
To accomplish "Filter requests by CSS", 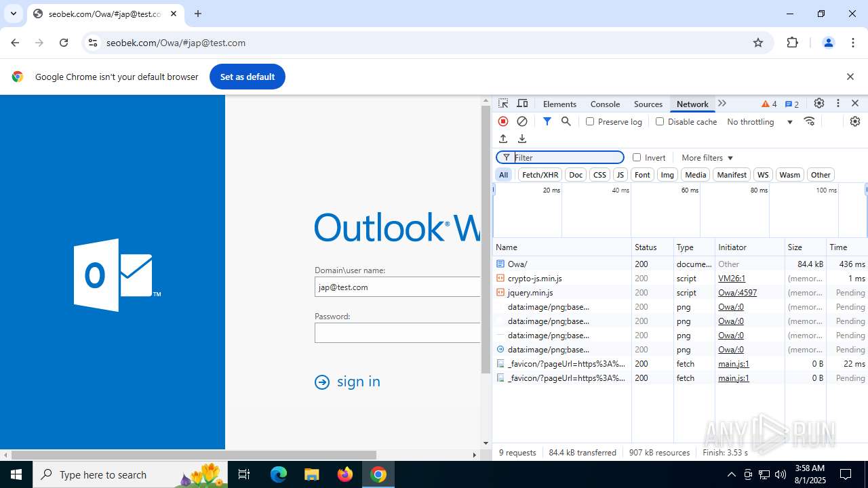I will click(x=599, y=175).
